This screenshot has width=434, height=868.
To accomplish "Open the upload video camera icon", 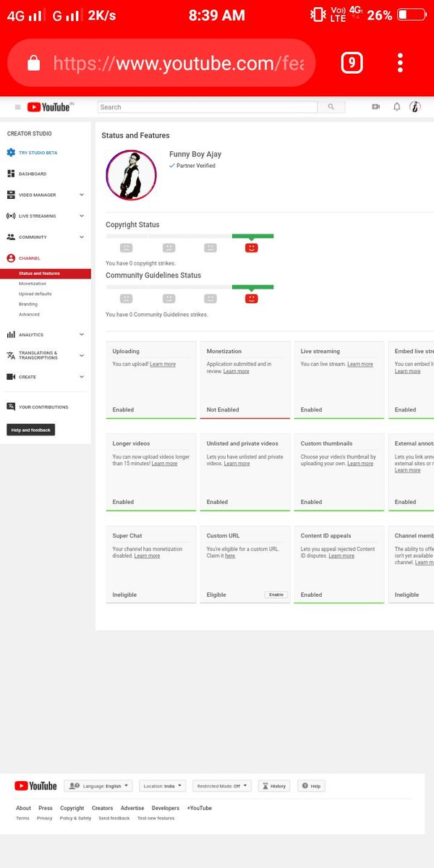I will pyautogui.click(x=376, y=107).
